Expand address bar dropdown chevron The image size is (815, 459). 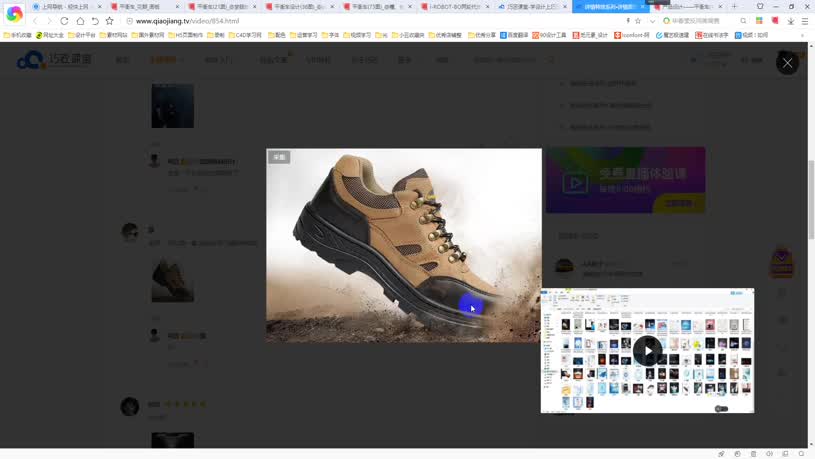point(652,21)
